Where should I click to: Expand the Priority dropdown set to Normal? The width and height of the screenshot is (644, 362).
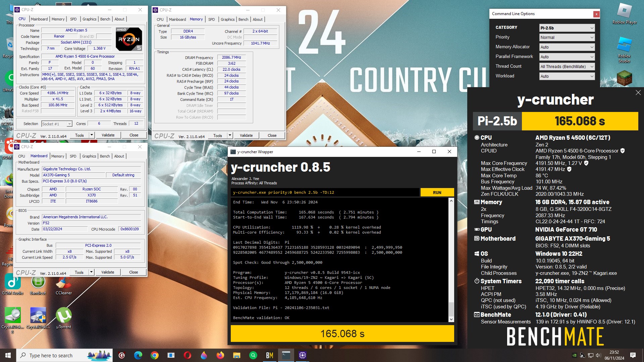567,38
